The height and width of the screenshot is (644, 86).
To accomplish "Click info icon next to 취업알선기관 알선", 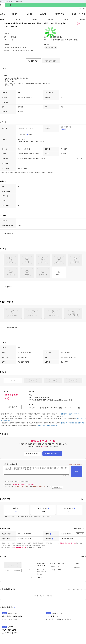I will pos(48,508).
